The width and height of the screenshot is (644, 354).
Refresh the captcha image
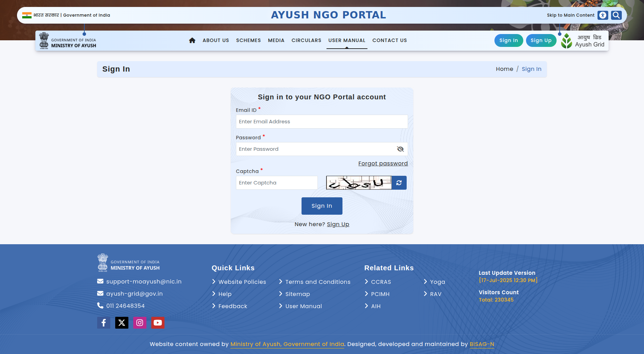(399, 183)
